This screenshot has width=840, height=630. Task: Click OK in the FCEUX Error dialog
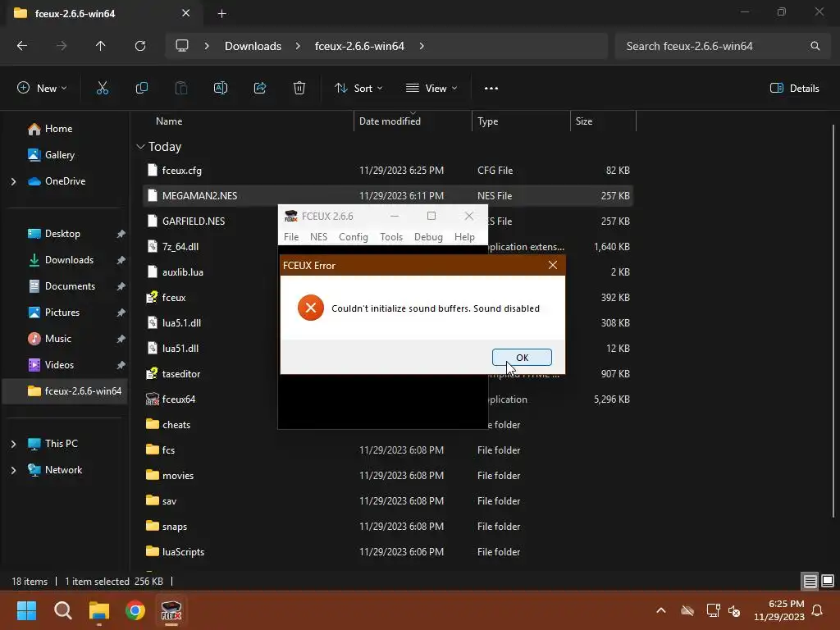point(521,358)
